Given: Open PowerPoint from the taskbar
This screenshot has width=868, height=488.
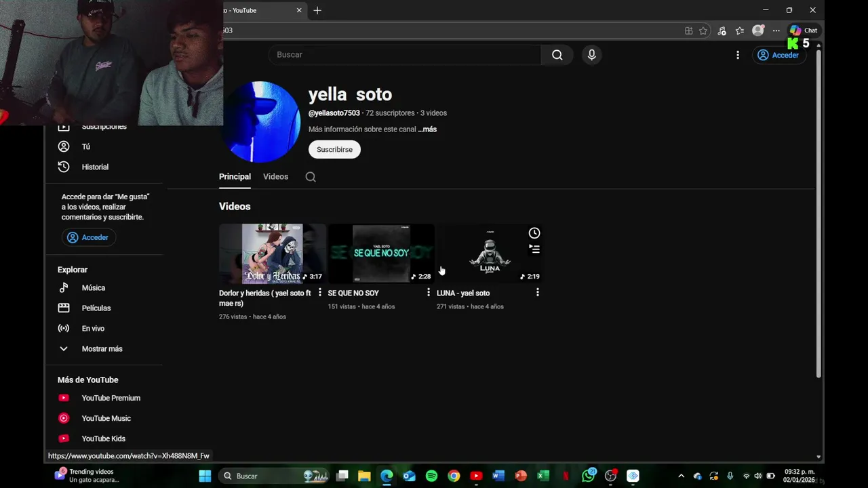Looking at the screenshot, I should (521, 476).
